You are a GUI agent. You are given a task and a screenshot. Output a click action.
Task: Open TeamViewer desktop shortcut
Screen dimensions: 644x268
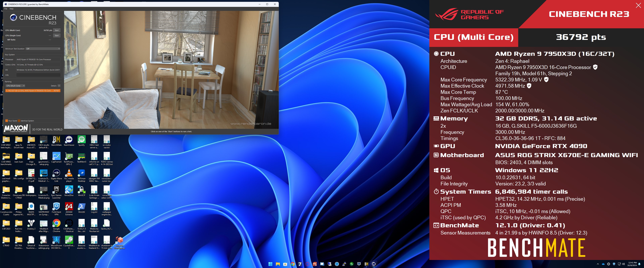click(x=69, y=141)
